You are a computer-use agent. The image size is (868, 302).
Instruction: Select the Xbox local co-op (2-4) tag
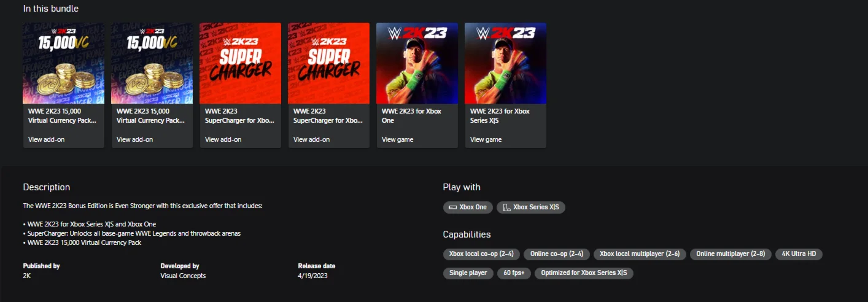[482, 254]
